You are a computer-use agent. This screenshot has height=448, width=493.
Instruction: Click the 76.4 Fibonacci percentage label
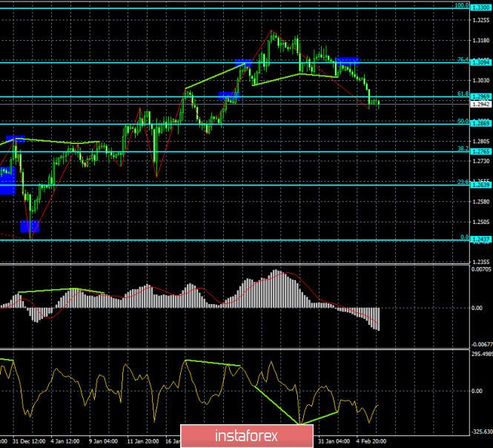[463, 60]
